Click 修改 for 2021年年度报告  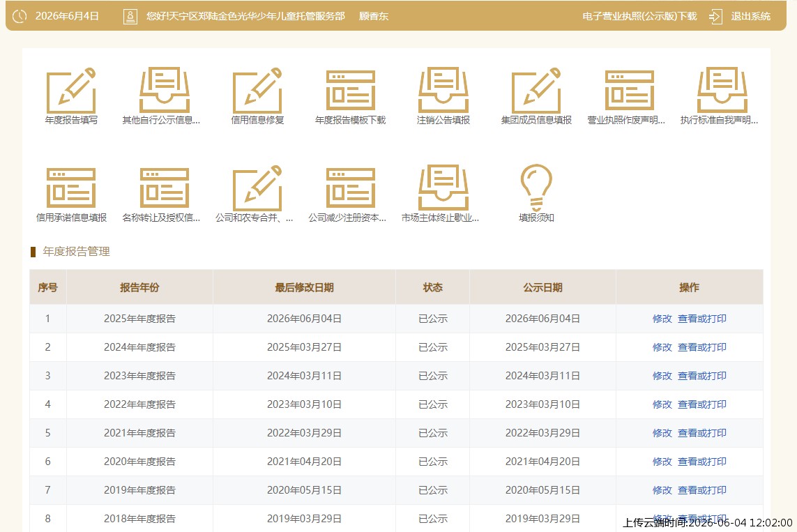click(x=662, y=433)
